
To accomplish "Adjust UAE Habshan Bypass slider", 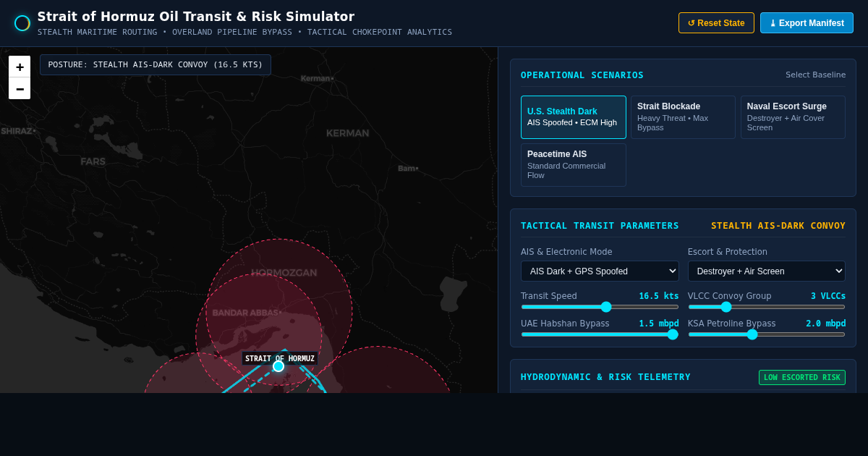I will pyautogui.click(x=600, y=334).
